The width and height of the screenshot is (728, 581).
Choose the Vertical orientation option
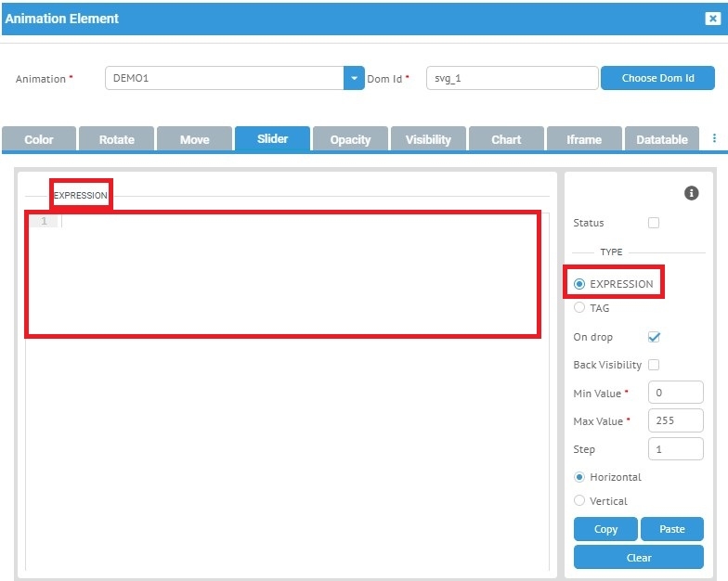580,501
